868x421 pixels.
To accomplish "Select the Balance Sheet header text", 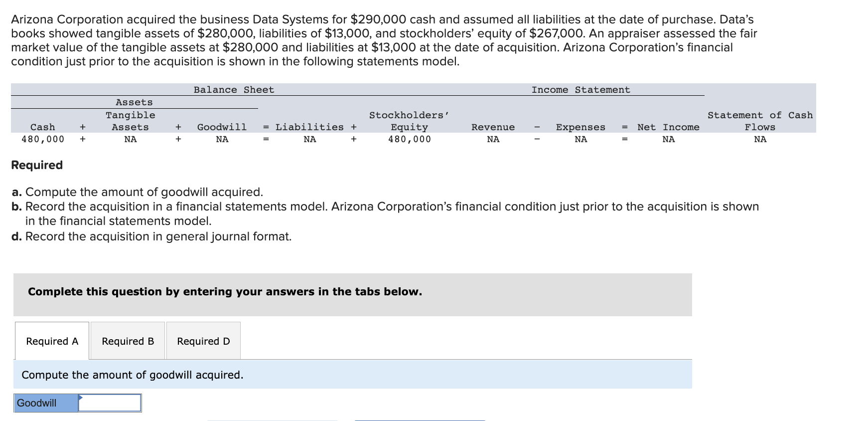I will click(234, 90).
